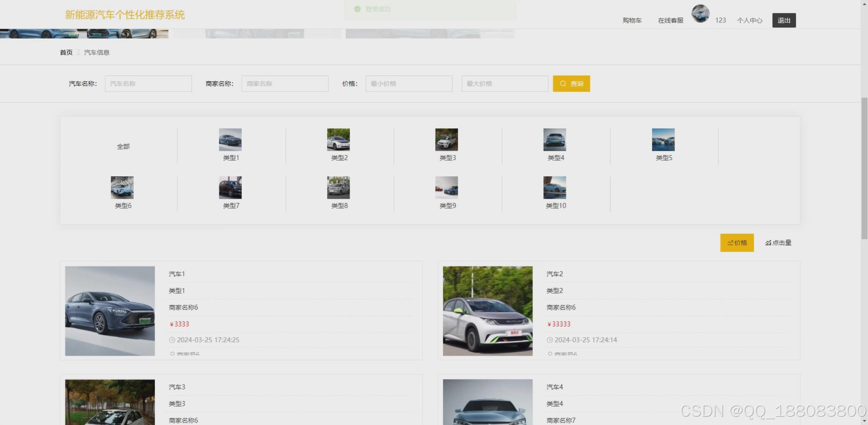The width and height of the screenshot is (868, 425).
Task: Click the 新能源汽车个性化推荐系统 site title
Action: 125,15
